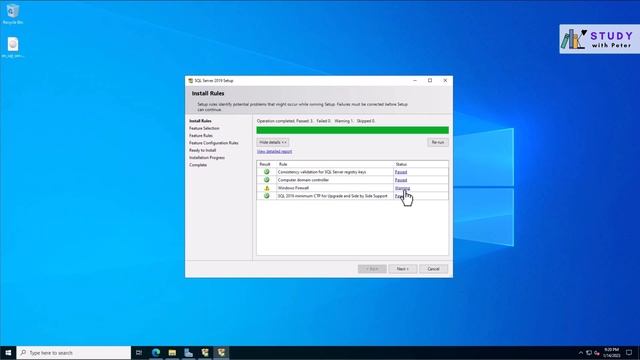
Task: Click the Result column header
Action: 265,164
